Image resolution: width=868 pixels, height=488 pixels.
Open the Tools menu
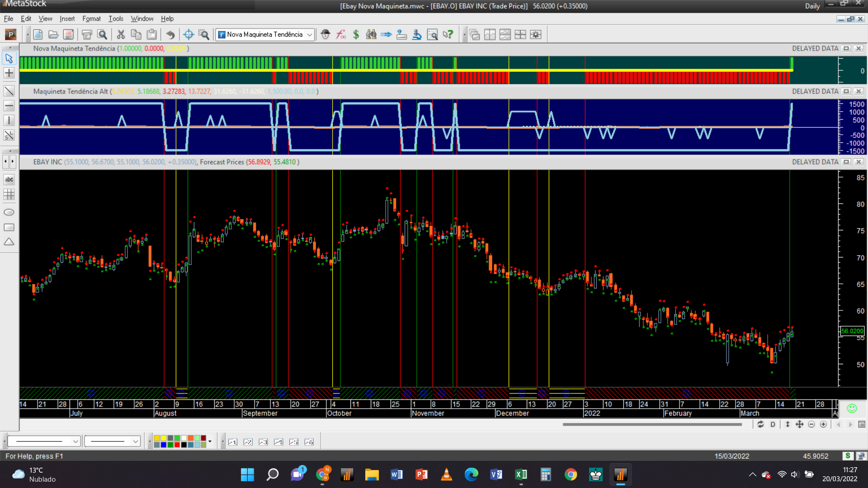click(x=116, y=19)
